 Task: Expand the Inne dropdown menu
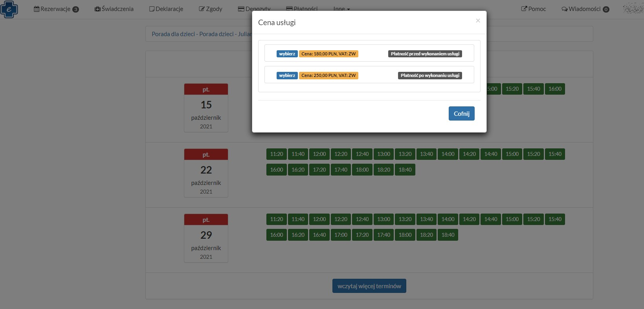coord(341,9)
